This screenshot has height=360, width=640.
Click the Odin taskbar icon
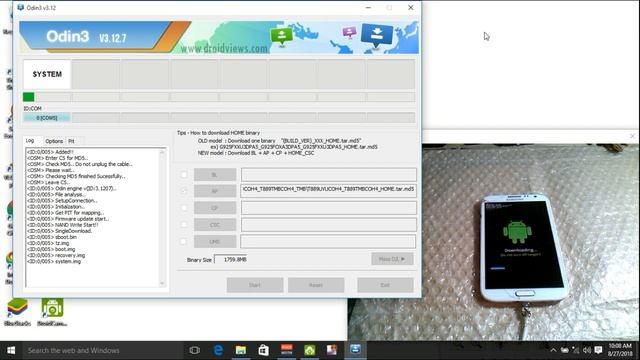[355, 350]
